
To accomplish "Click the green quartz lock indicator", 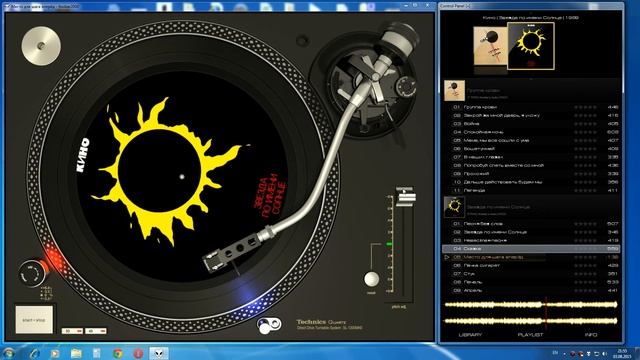I will coord(389,244).
